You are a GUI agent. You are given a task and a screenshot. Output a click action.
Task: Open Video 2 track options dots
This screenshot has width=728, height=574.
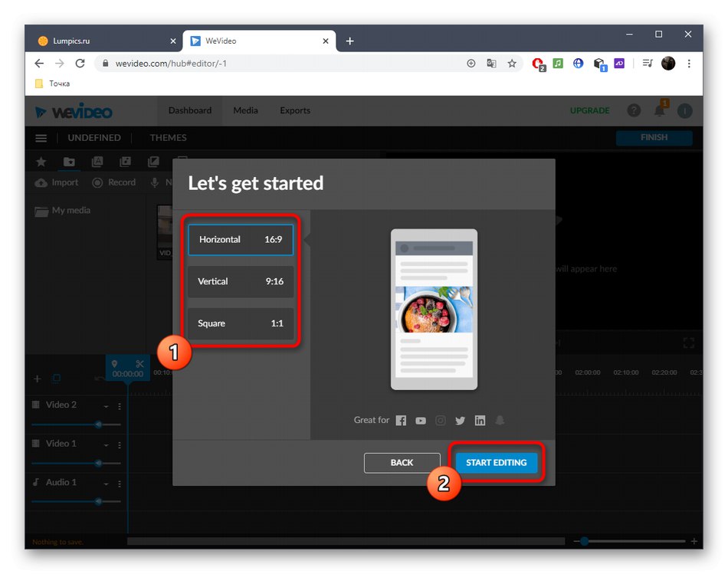(x=120, y=406)
